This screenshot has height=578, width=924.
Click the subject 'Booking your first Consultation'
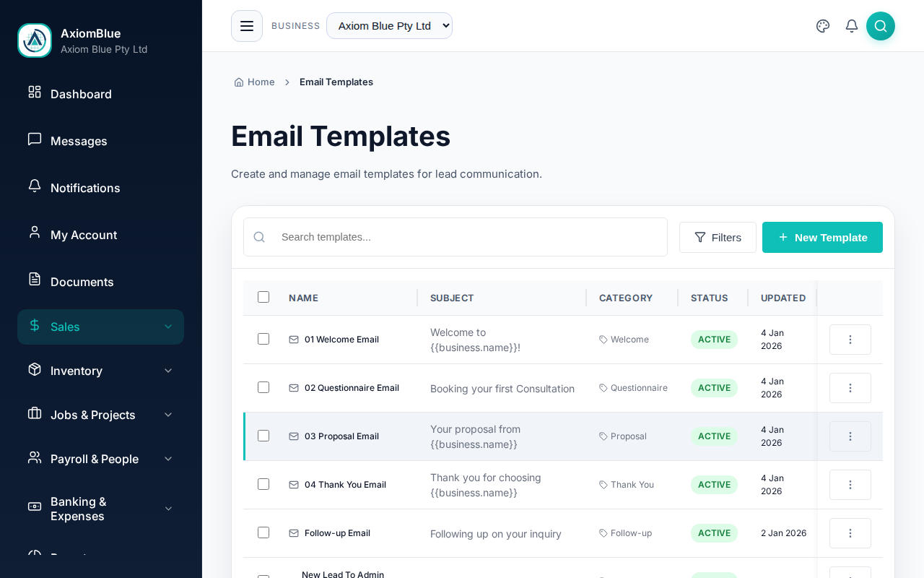click(502, 389)
